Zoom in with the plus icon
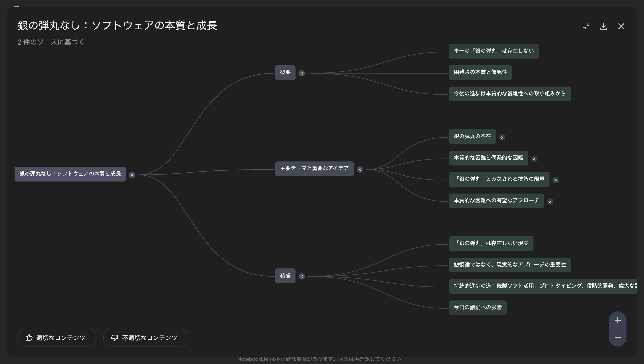 [x=617, y=320]
